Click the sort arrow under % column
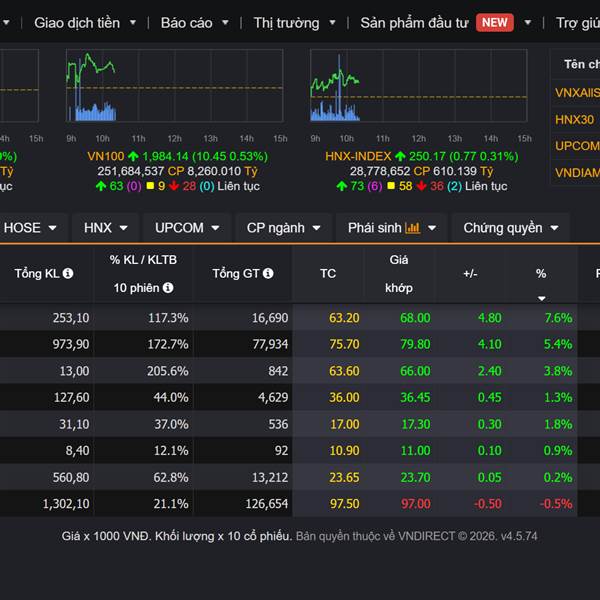Screen dimensions: 600x600 point(541,298)
